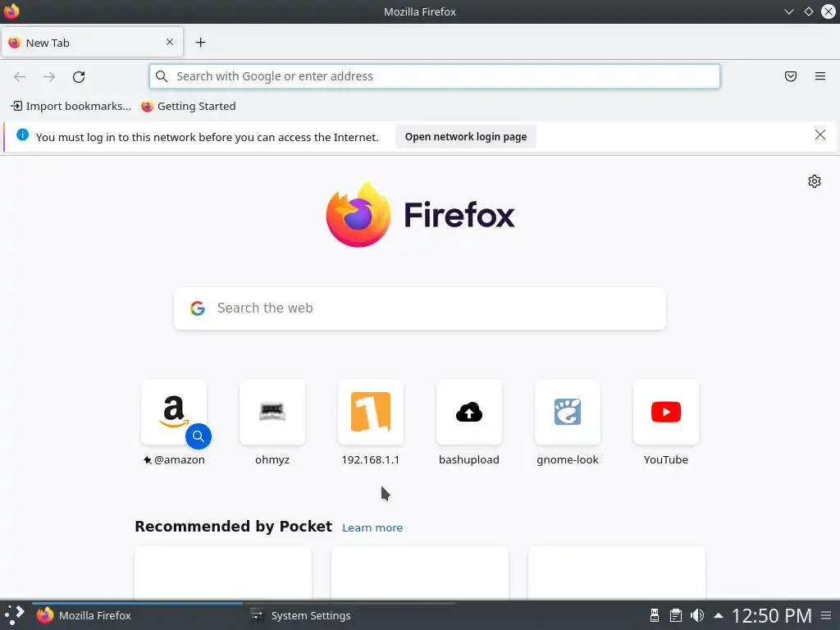Click the Google logo in search box

(x=198, y=308)
